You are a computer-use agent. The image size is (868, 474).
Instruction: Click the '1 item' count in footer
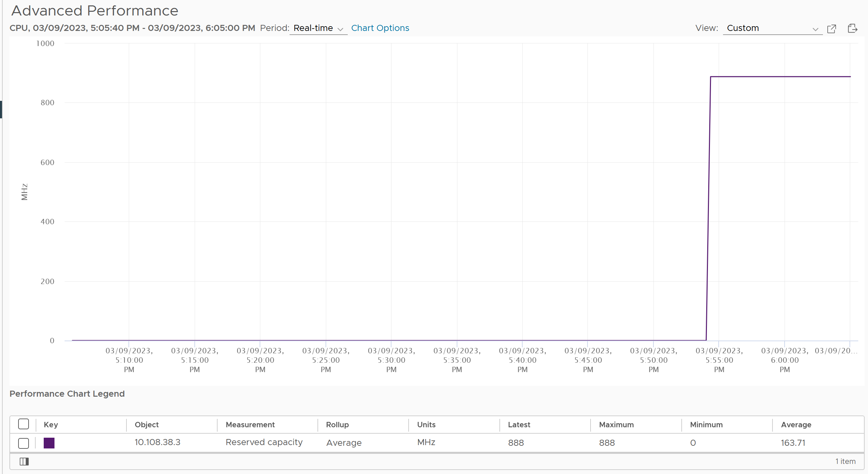[x=845, y=461]
